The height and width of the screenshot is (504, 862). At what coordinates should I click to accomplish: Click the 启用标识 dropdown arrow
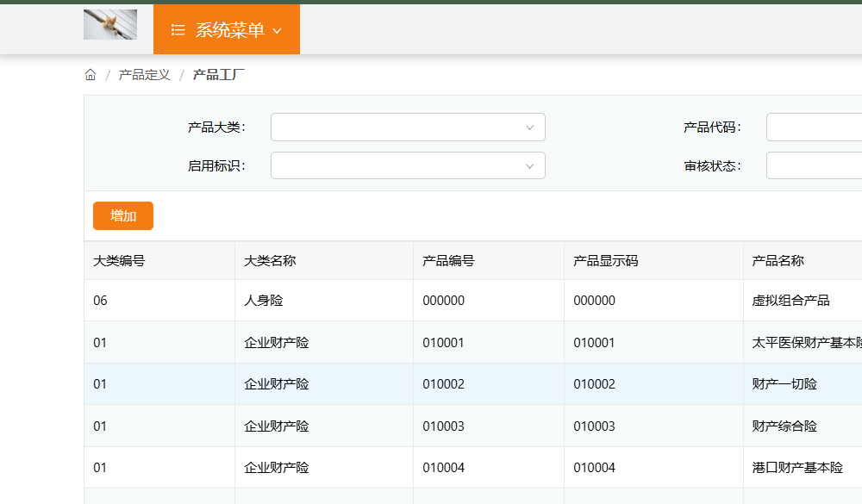point(529,166)
